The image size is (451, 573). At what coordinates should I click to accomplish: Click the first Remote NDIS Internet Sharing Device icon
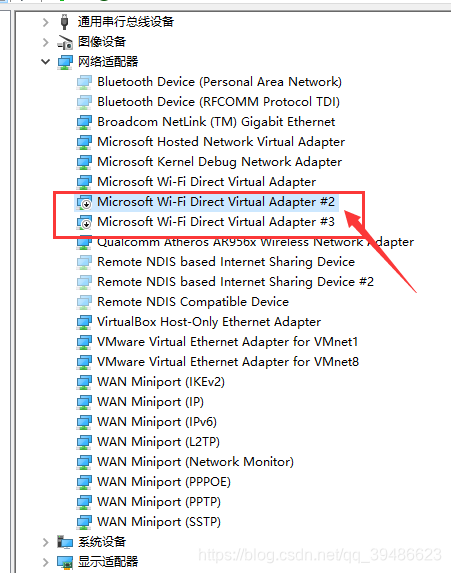(84, 262)
